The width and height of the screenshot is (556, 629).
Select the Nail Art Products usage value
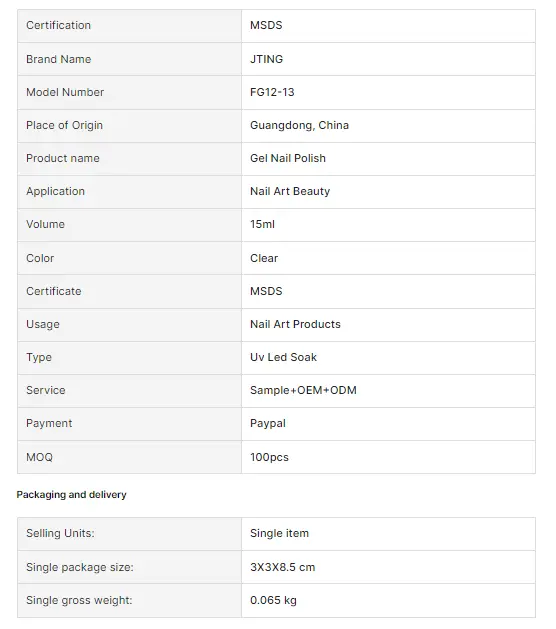pyautogui.click(x=295, y=324)
